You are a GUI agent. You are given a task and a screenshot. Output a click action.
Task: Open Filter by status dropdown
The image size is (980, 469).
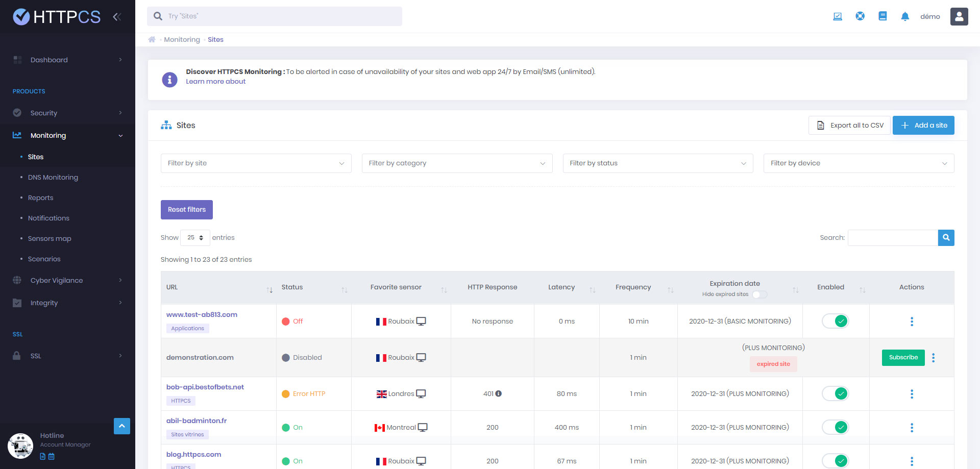point(658,163)
